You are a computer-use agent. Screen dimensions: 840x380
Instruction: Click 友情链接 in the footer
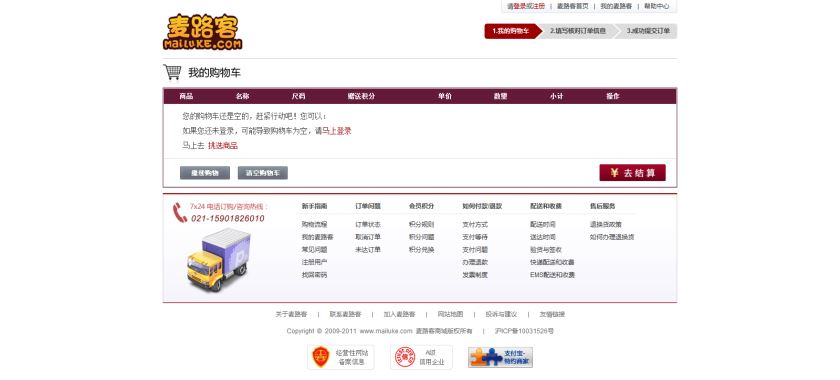click(552, 315)
